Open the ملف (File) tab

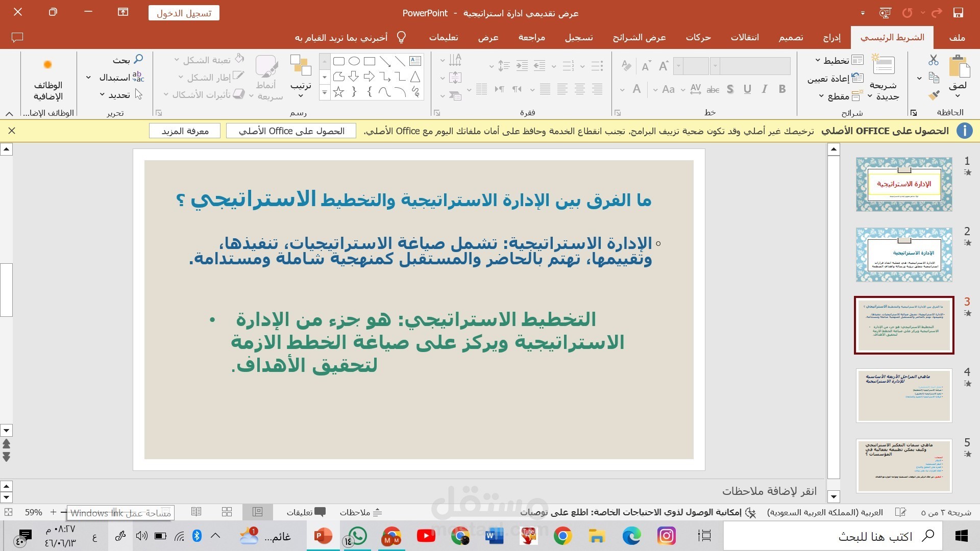[x=957, y=37]
